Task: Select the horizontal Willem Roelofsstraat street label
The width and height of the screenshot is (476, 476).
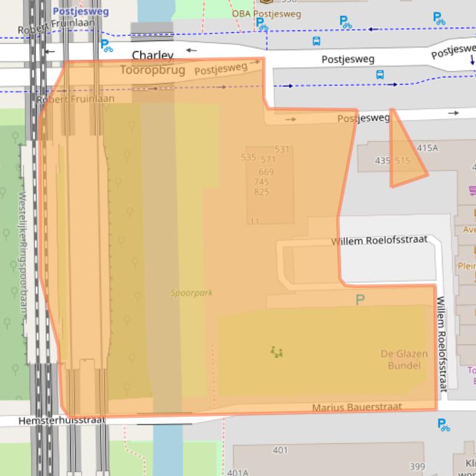Action: point(379,240)
